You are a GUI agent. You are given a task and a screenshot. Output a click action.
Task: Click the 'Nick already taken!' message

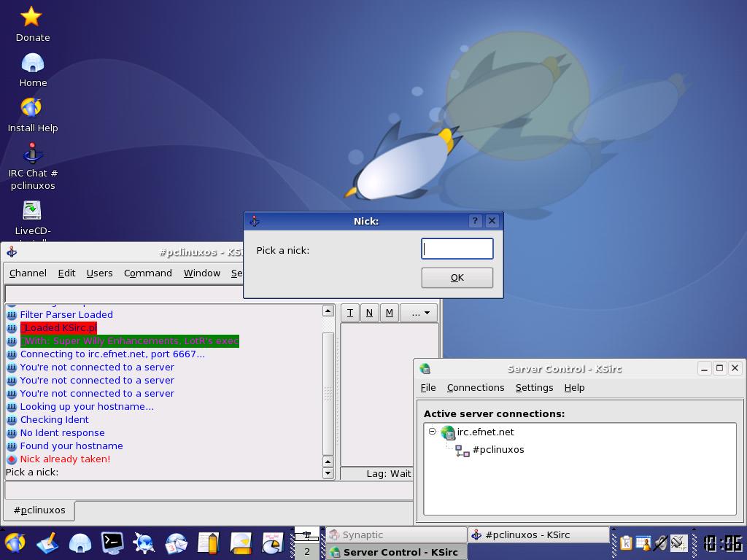coord(65,459)
